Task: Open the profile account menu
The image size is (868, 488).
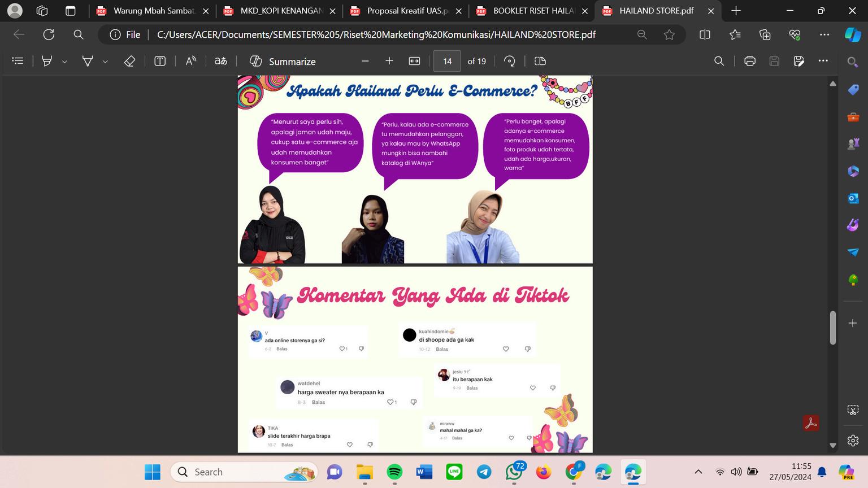Action: pyautogui.click(x=15, y=11)
